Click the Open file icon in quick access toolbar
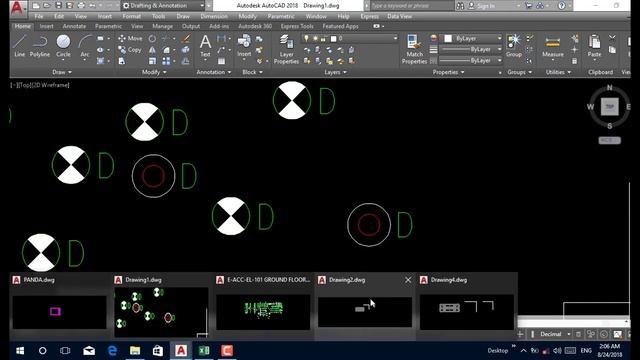The height and width of the screenshot is (360, 640). tap(47, 6)
